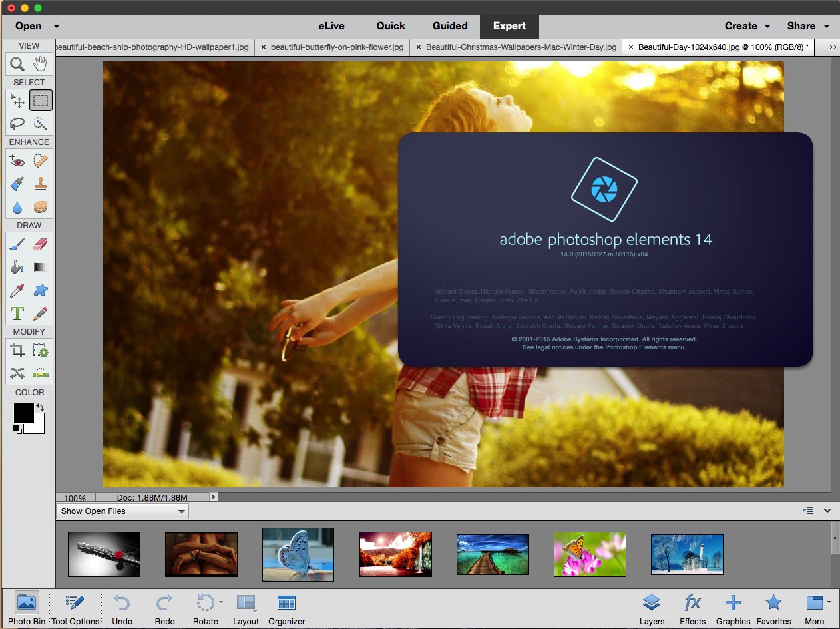Viewport: 840px width, 629px height.
Task: Toggle the Tool Options panel
Action: click(x=75, y=609)
